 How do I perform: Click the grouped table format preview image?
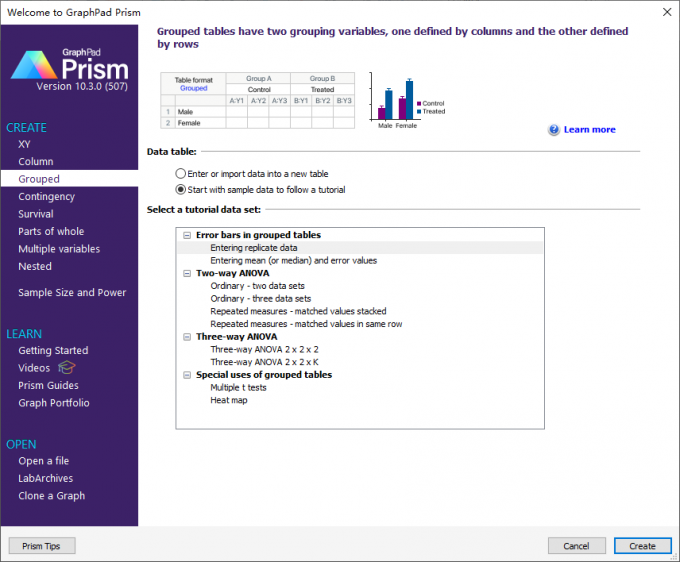tap(258, 100)
